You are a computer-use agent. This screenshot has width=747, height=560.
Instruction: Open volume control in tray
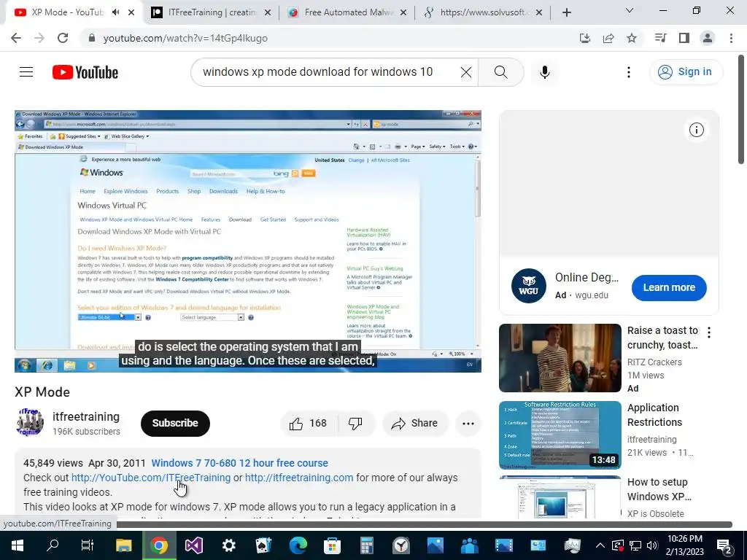point(652,545)
